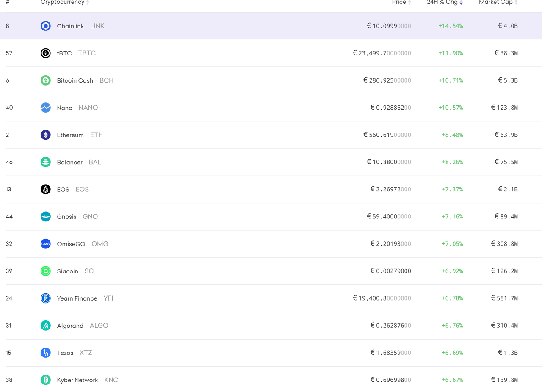The width and height of the screenshot is (542, 392).
Task: Open the Algorand coin name link
Action: pyautogui.click(x=70, y=326)
